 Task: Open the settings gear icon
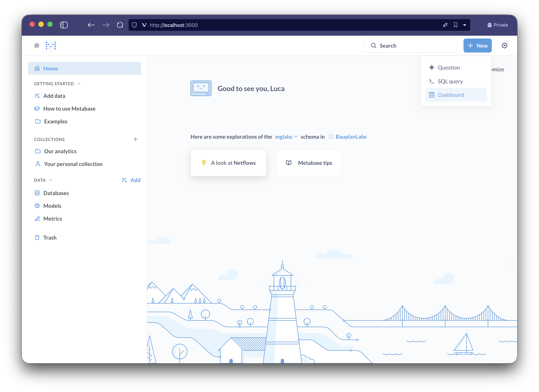click(x=504, y=45)
